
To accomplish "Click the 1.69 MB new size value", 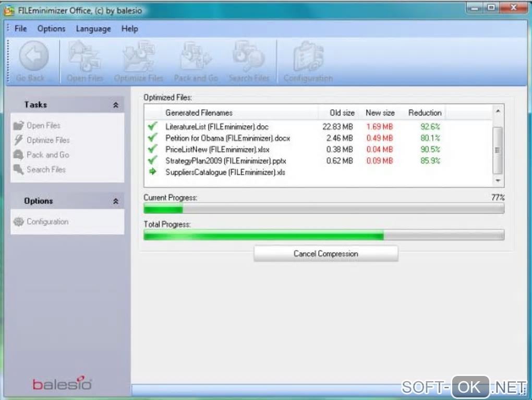I will pyautogui.click(x=380, y=127).
